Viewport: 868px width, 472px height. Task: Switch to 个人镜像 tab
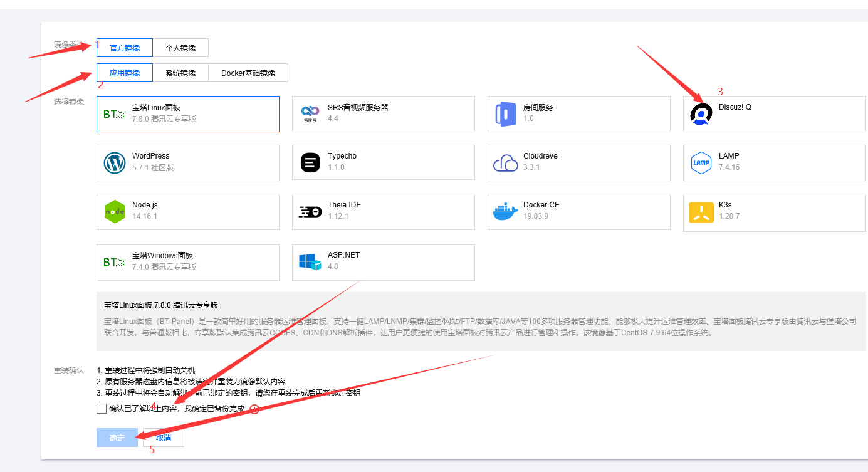[x=180, y=48]
